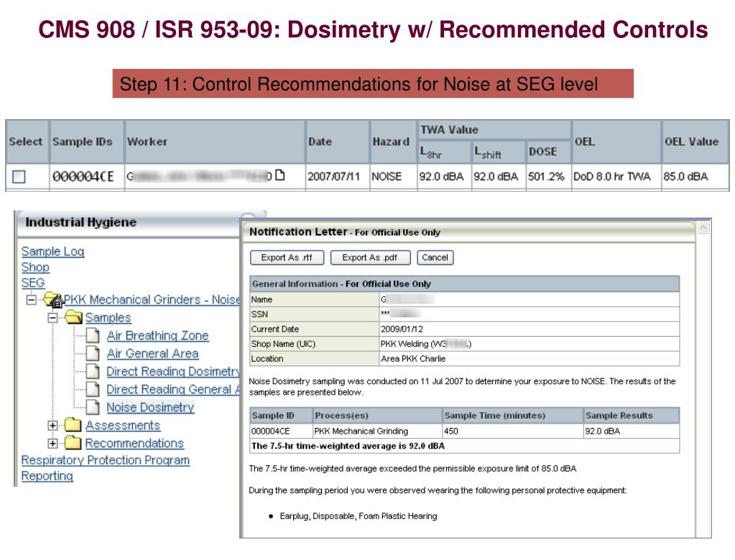The image size is (735, 560).
Task: Click the Notification Letter scrollbar up arrow
Action: click(703, 228)
